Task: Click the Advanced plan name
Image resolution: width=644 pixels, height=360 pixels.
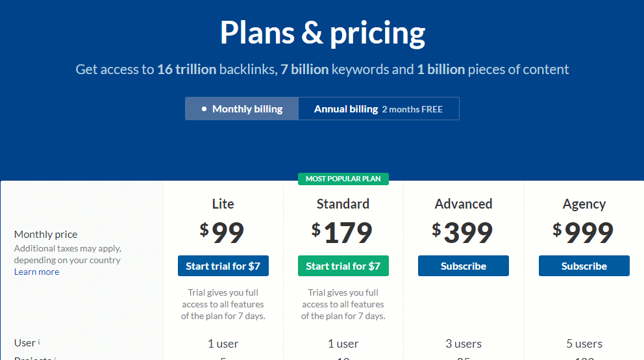Action: click(x=464, y=204)
